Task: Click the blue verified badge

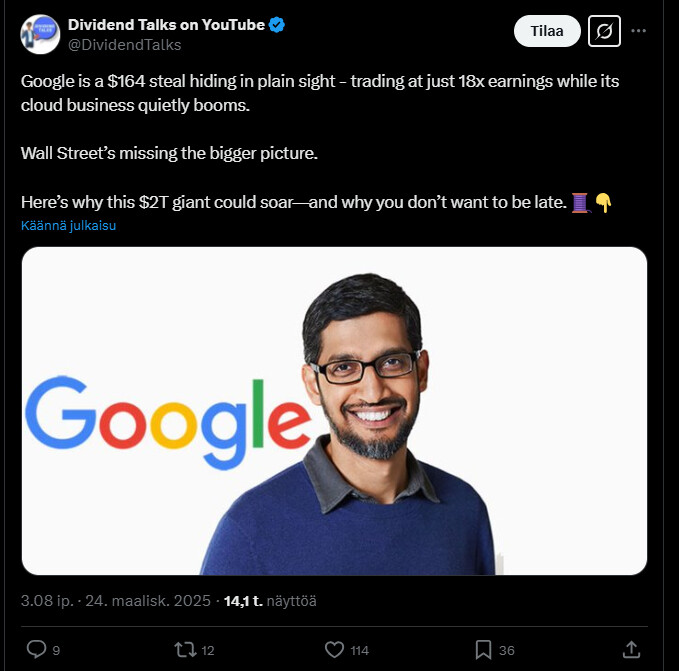Action: (x=277, y=25)
